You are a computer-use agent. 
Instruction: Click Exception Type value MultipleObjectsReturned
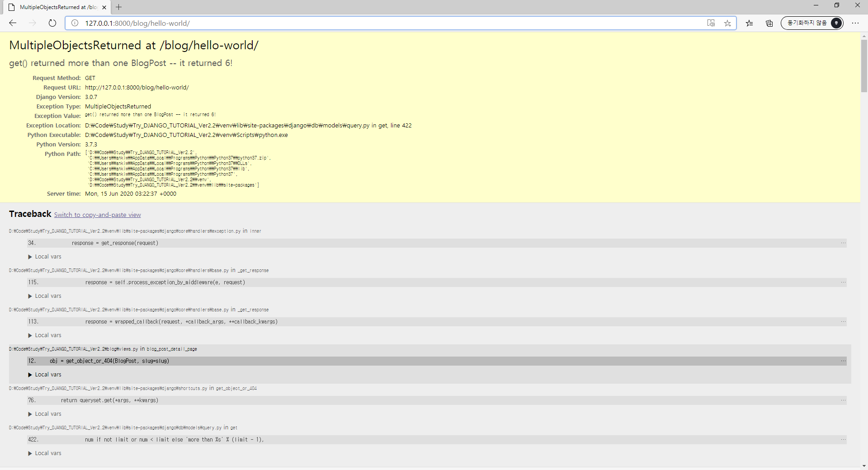tap(118, 107)
